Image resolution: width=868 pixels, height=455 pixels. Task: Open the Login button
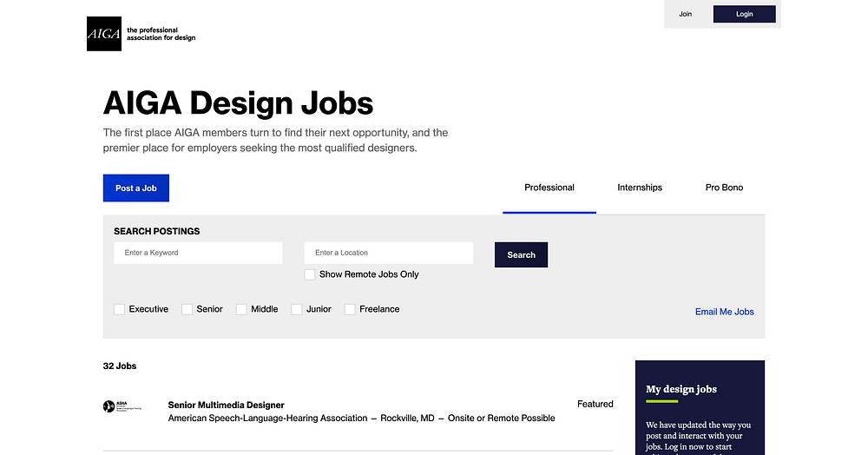point(744,14)
